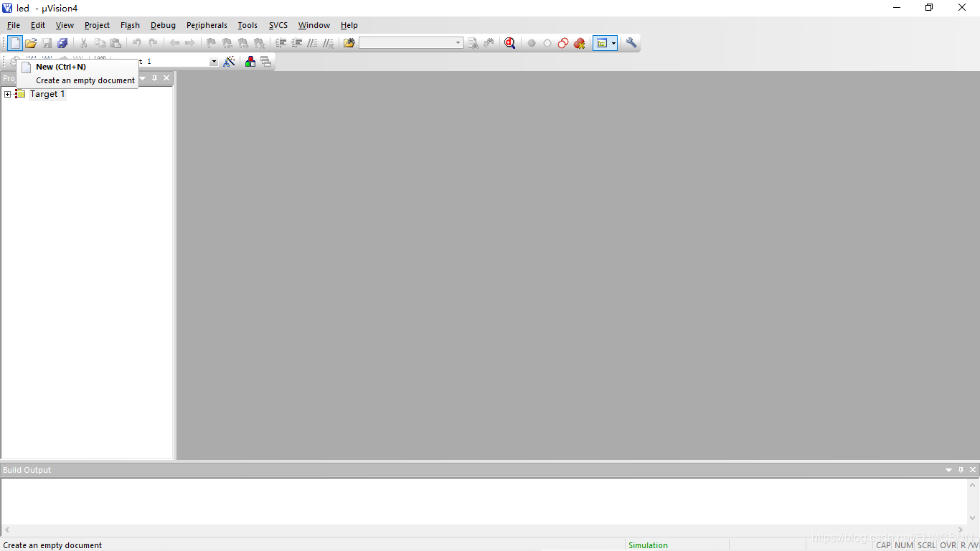Click the Build Output horizontal scroll right arrow
This screenshot has height=551, width=980.
pyautogui.click(x=961, y=530)
